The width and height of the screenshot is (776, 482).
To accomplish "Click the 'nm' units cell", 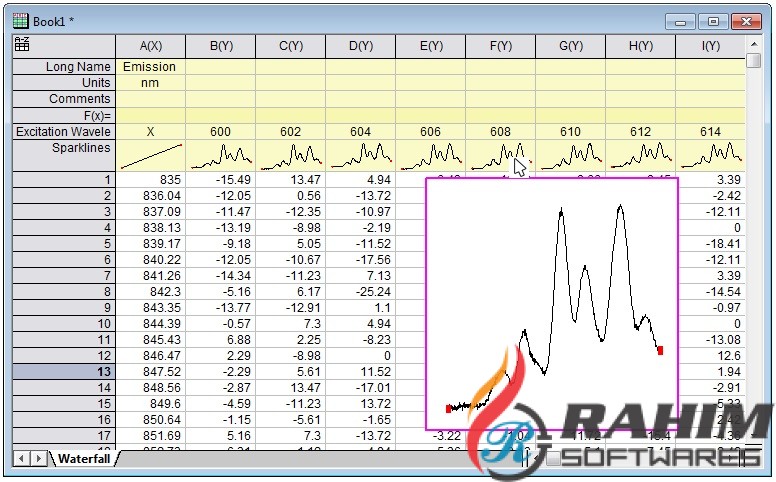I will pyautogui.click(x=150, y=83).
